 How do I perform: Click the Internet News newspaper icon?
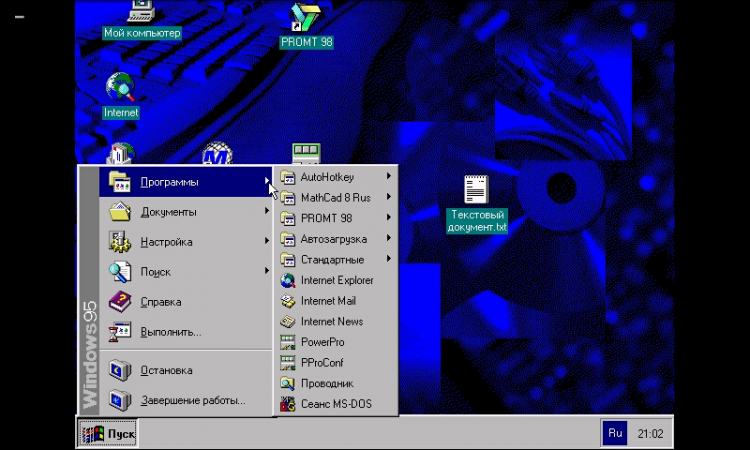pos(287,321)
